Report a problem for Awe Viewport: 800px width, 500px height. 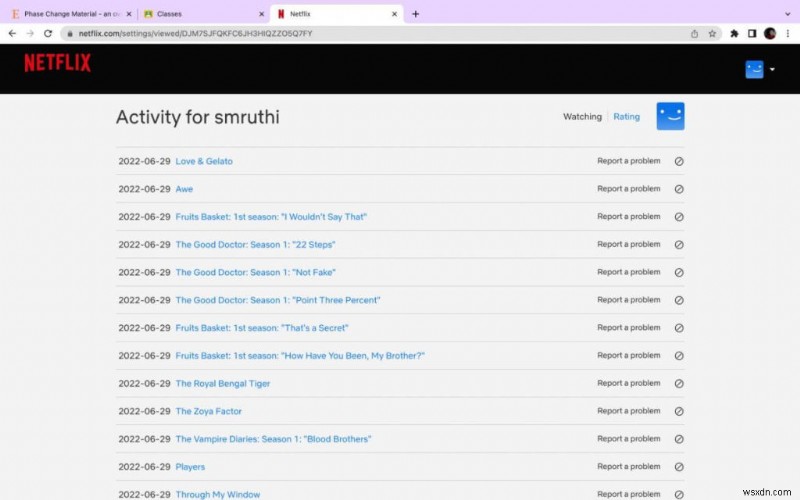[x=629, y=189]
